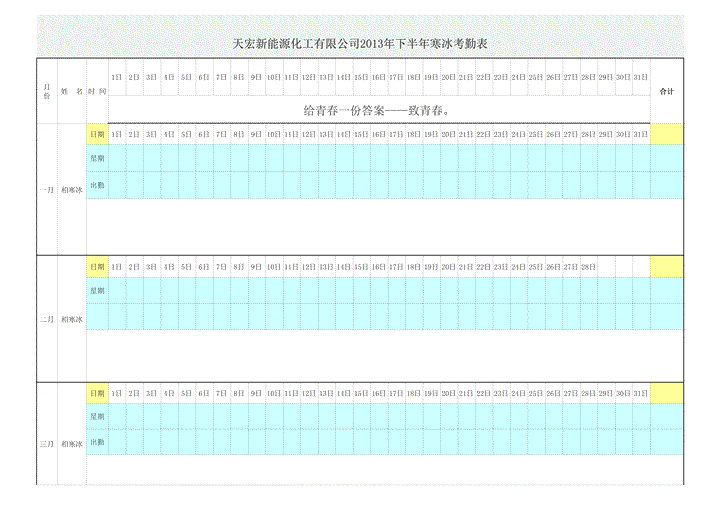Click 18日 in the 一月 日期 row

tap(414, 134)
